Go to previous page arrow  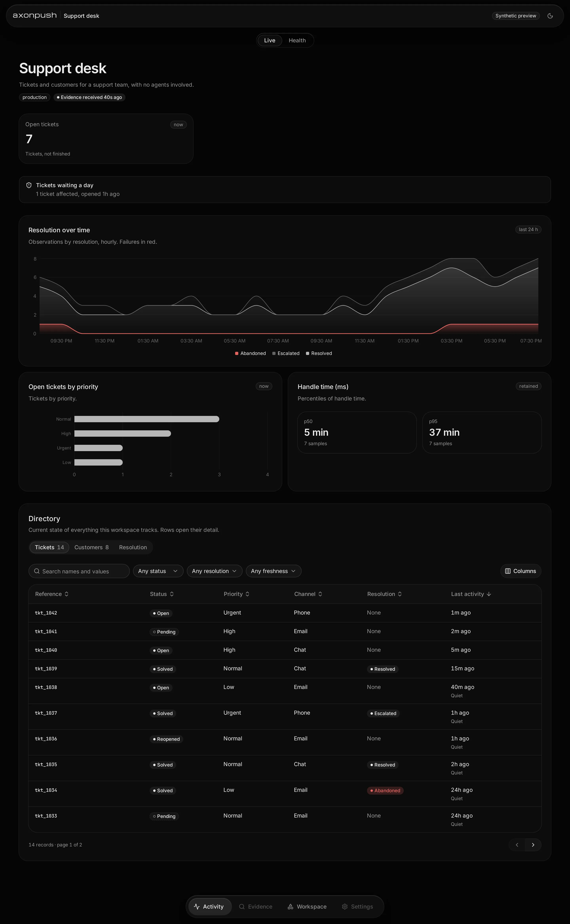tap(517, 845)
